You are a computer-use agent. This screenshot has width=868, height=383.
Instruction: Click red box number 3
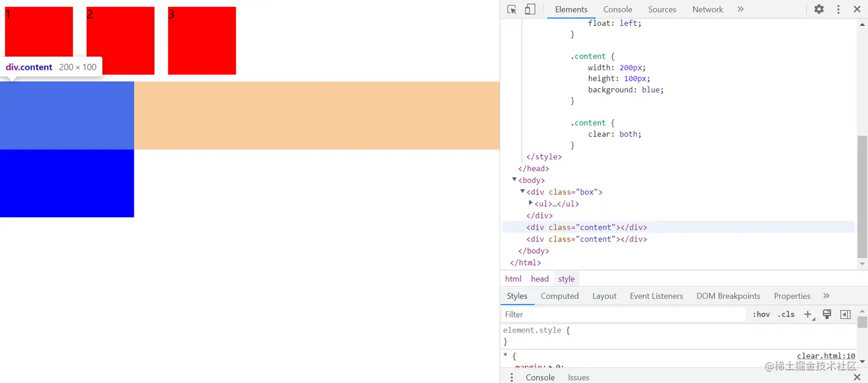pos(202,41)
